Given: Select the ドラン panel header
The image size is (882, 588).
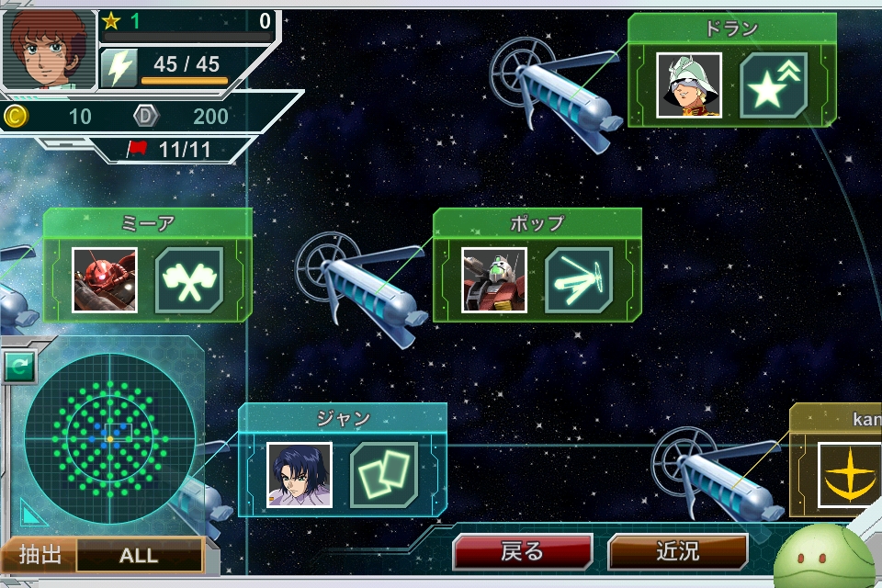Looking at the screenshot, I should tap(732, 28).
